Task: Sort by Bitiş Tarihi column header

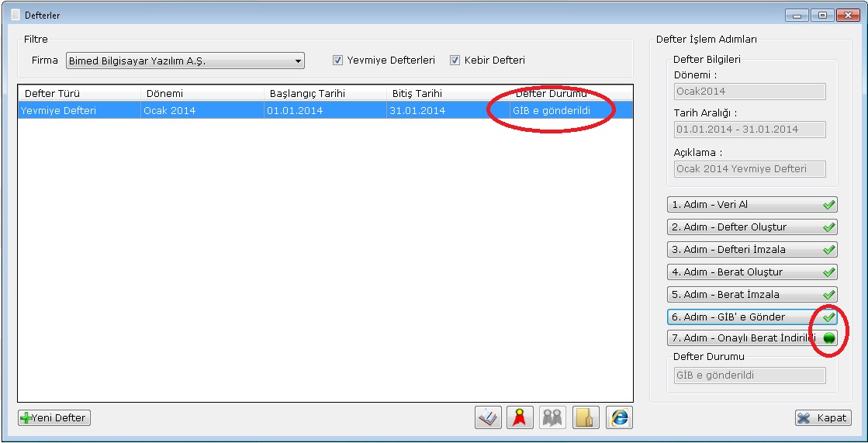Action: tap(448, 93)
